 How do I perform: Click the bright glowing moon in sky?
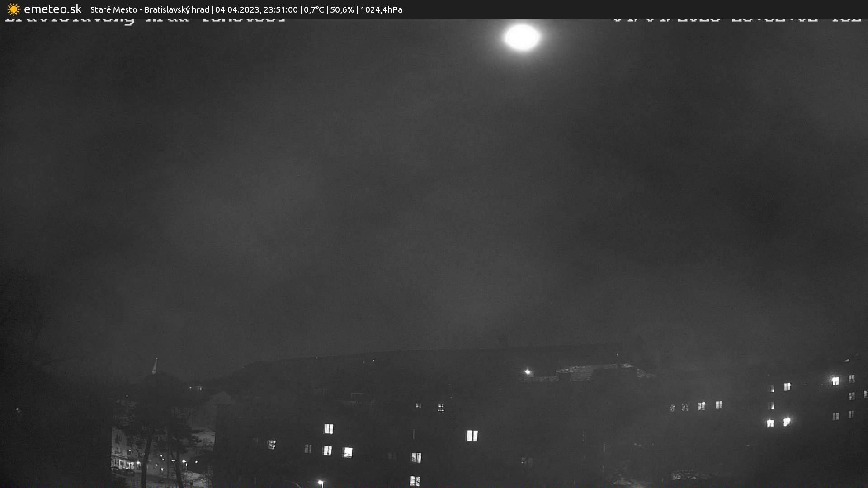click(522, 37)
